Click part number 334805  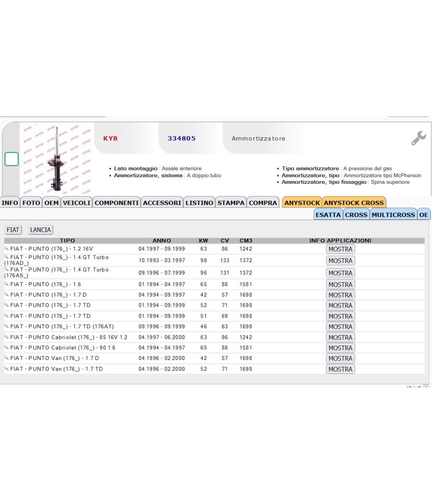coord(181,139)
